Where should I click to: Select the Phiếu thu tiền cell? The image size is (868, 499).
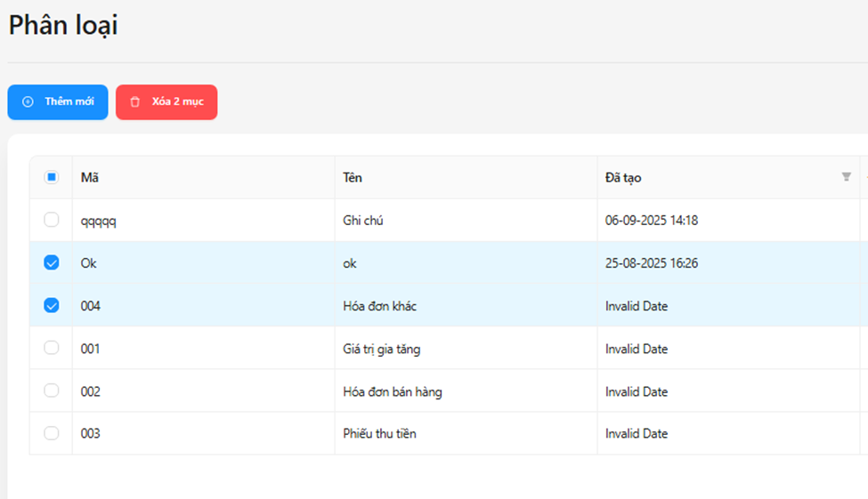[x=379, y=434]
